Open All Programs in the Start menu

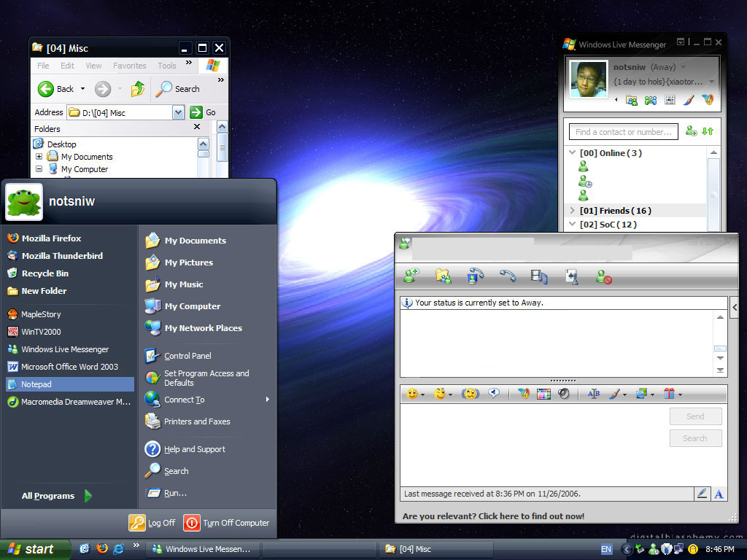pos(56,496)
